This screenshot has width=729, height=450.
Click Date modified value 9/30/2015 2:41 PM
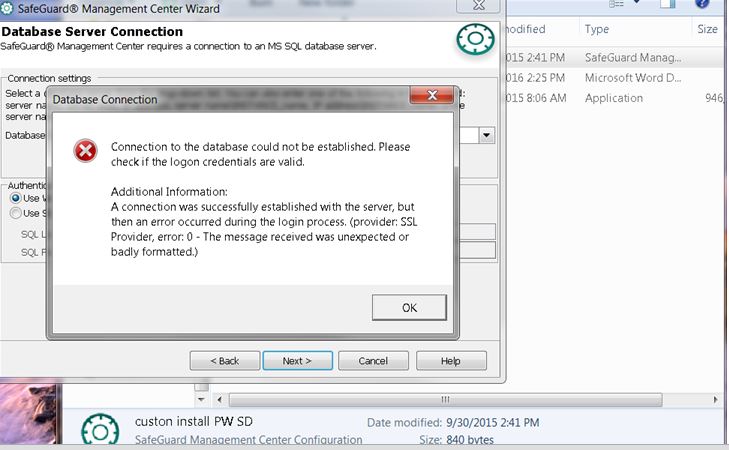(x=492, y=423)
